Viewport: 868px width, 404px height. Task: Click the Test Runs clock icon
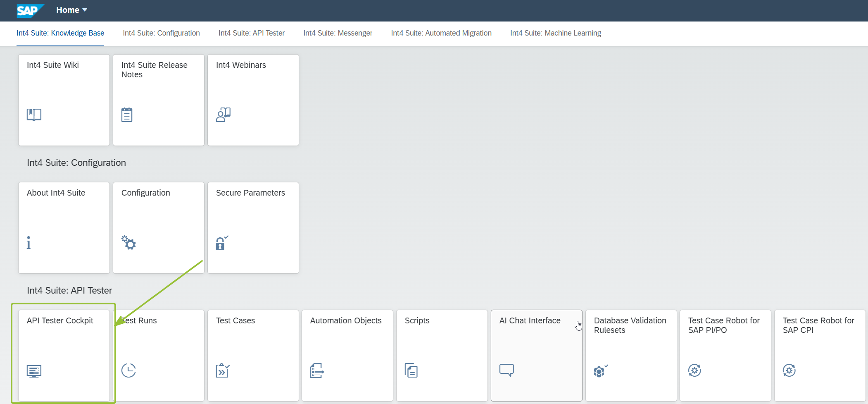[x=128, y=371]
